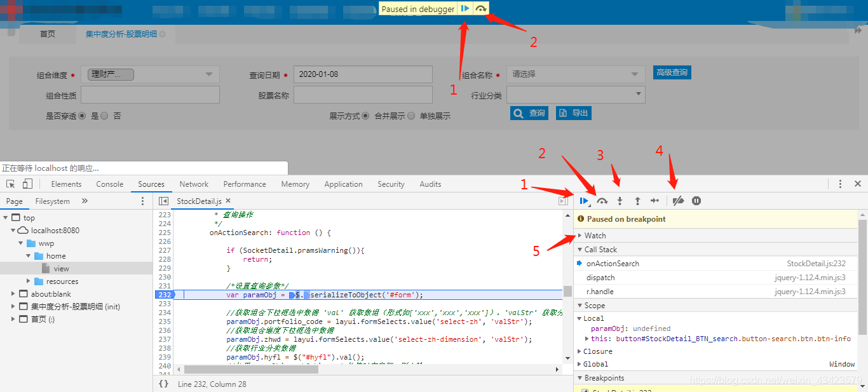Click the Step over next function call icon
Image resolution: width=868 pixels, height=392 pixels.
pyautogui.click(x=602, y=201)
